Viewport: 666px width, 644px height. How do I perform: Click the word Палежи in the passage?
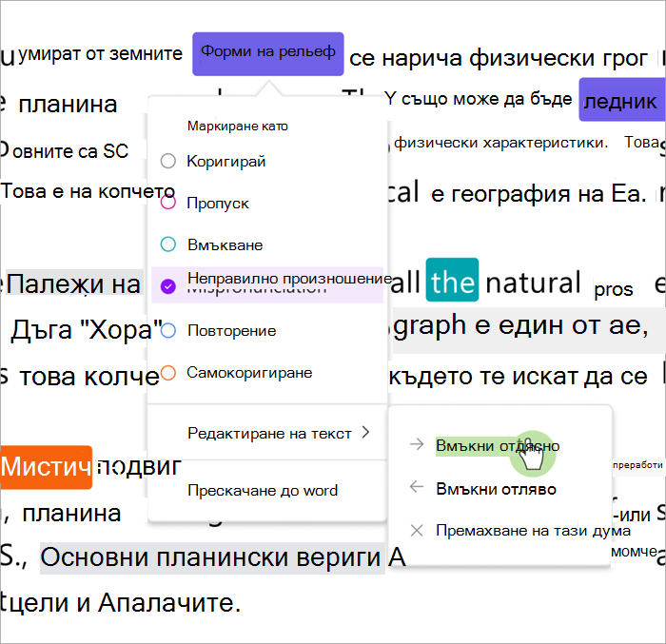point(56,283)
